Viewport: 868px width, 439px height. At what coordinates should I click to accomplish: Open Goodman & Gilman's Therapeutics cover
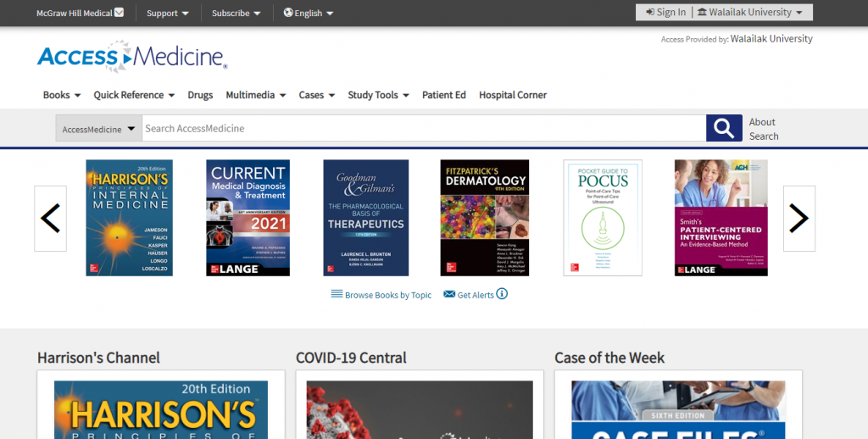366,218
